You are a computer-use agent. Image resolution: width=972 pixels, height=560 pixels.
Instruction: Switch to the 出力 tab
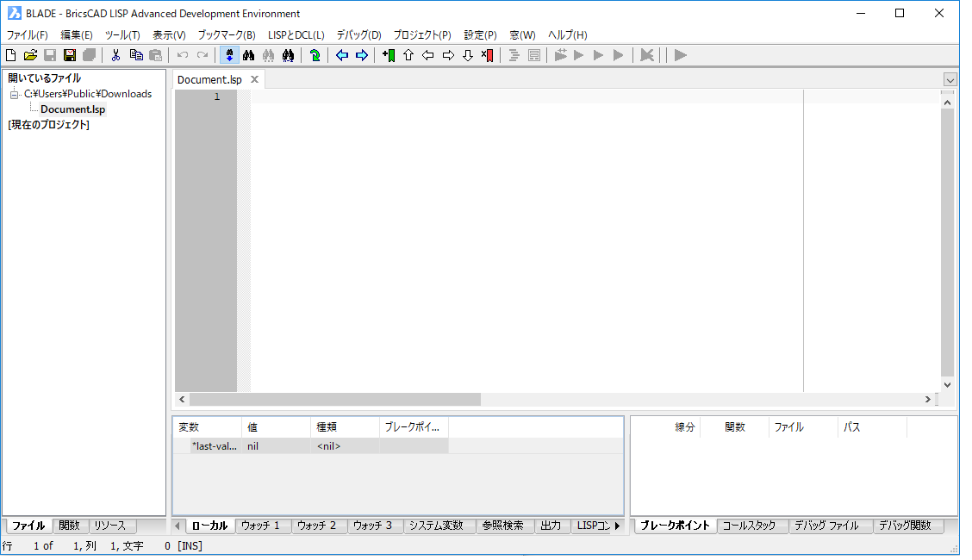click(551, 526)
